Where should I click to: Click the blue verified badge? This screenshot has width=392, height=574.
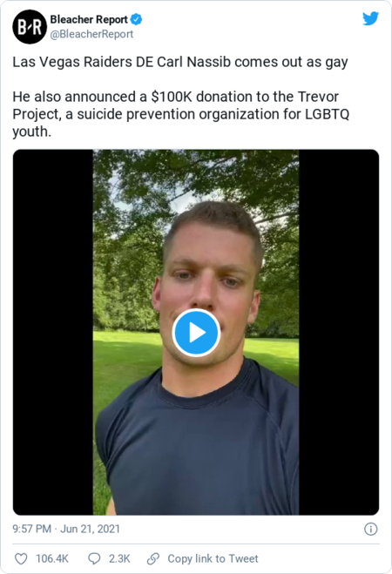coord(136,19)
